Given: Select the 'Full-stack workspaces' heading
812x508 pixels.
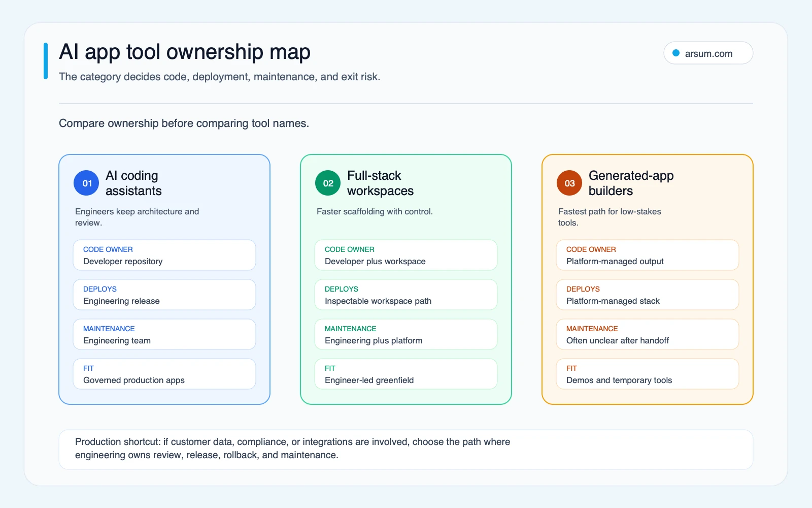Looking at the screenshot, I should [x=380, y=183].
